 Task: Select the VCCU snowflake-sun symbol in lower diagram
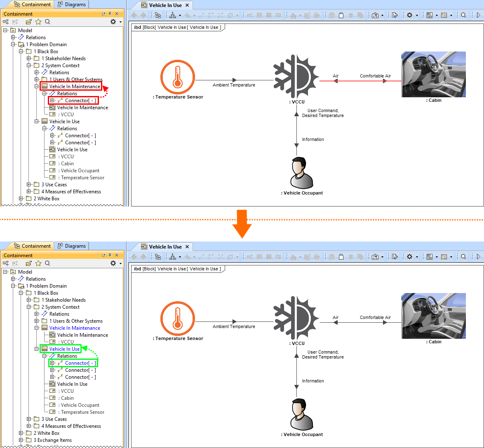click(296, 317)
